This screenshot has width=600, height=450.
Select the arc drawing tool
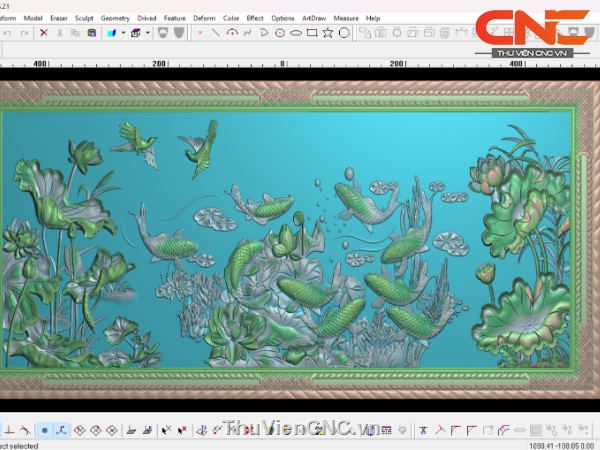232,33
